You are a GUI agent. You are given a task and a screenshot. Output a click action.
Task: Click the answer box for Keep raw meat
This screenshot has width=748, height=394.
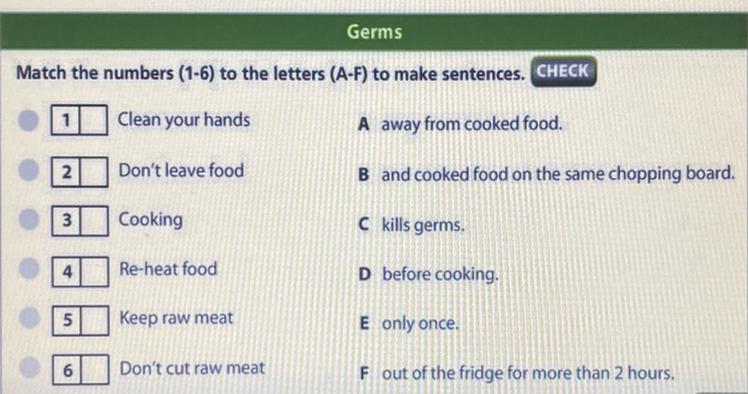[x=95, y=321]
